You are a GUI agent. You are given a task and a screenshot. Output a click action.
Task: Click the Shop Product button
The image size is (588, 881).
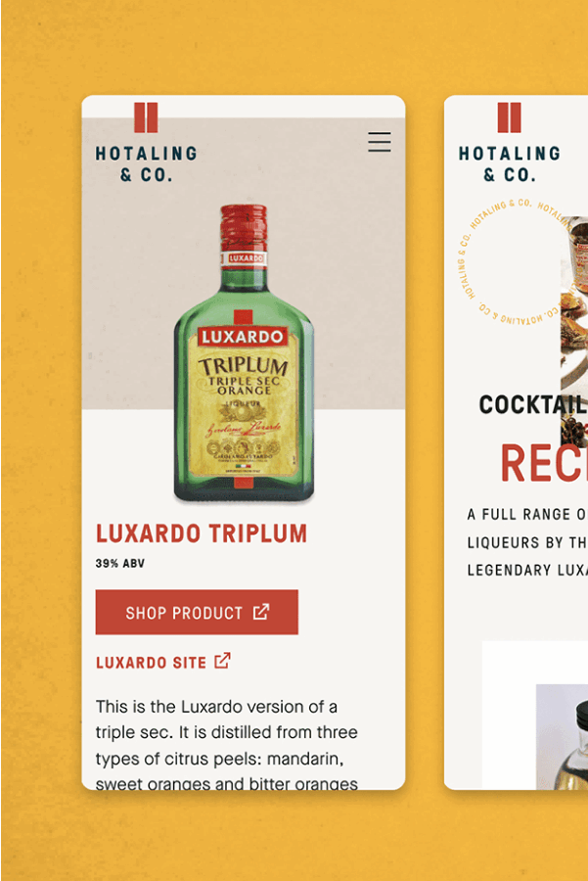point(197,612)
